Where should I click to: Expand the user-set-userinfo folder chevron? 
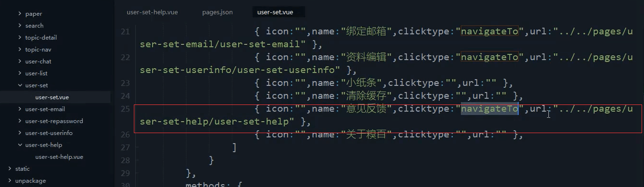[20, 133]
